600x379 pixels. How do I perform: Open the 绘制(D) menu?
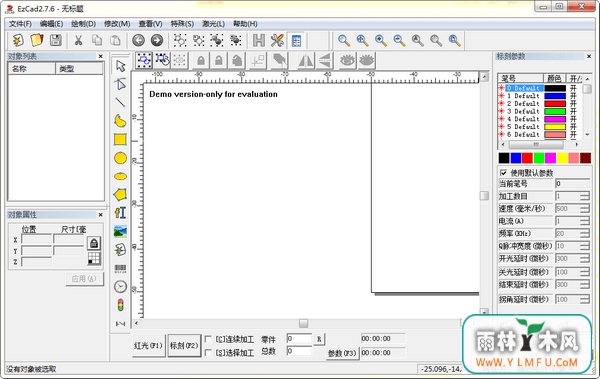click(83, 24)
